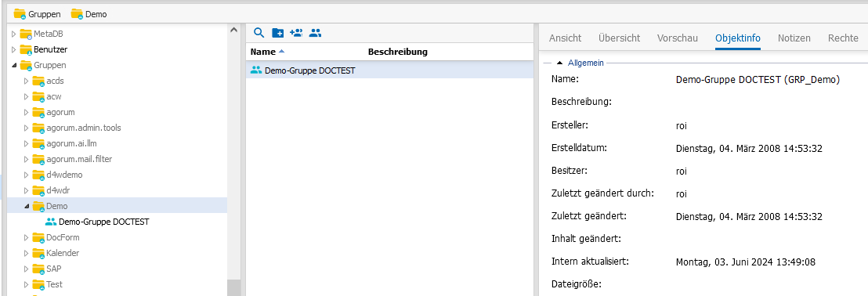868x296 pixels.
Task: Click the 'Montag, 03. Juni 2024 13:49:08' value
Action: 746,262
